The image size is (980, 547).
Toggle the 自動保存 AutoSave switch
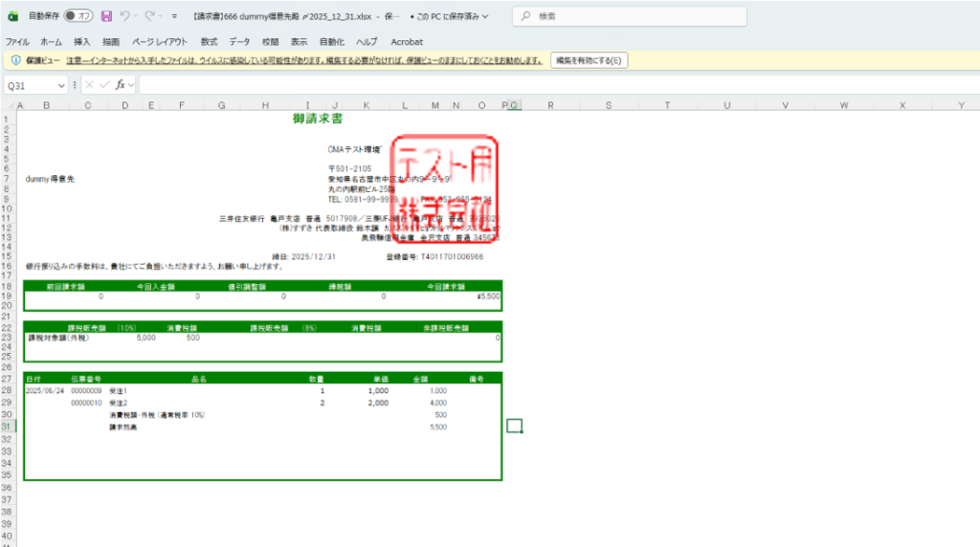[78, 16]
